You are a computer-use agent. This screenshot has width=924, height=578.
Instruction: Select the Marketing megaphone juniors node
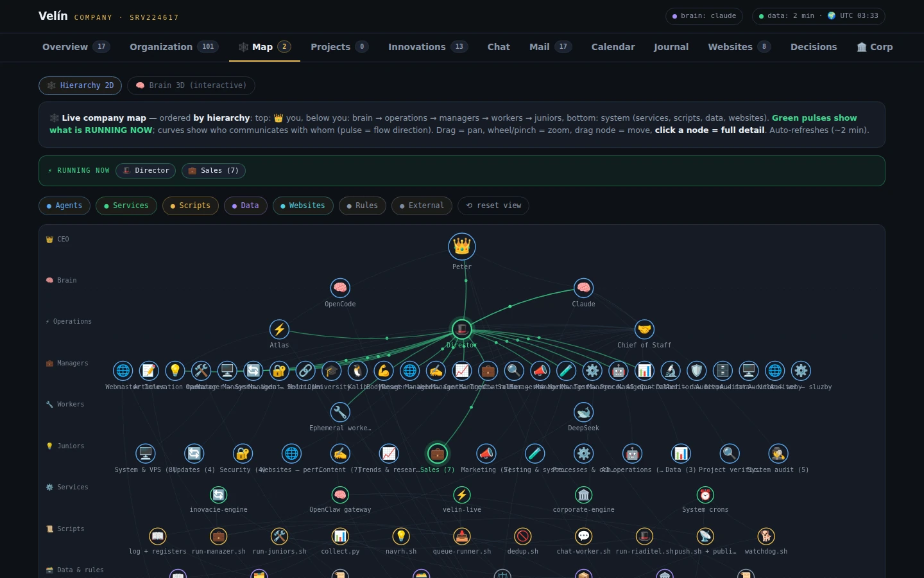tap(486, 453)
